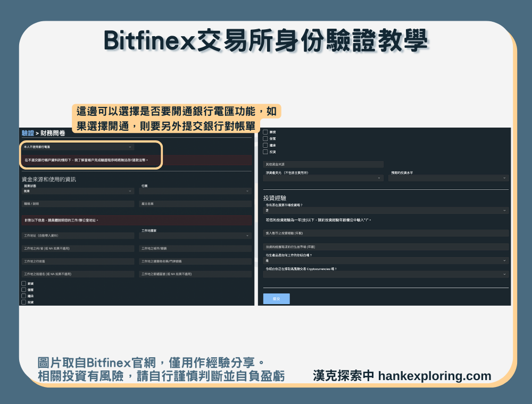The image size is (532, 404).
Task: Focus the 工作地之建築物名稱/門牌號碼 field
Action: point(195,262)
